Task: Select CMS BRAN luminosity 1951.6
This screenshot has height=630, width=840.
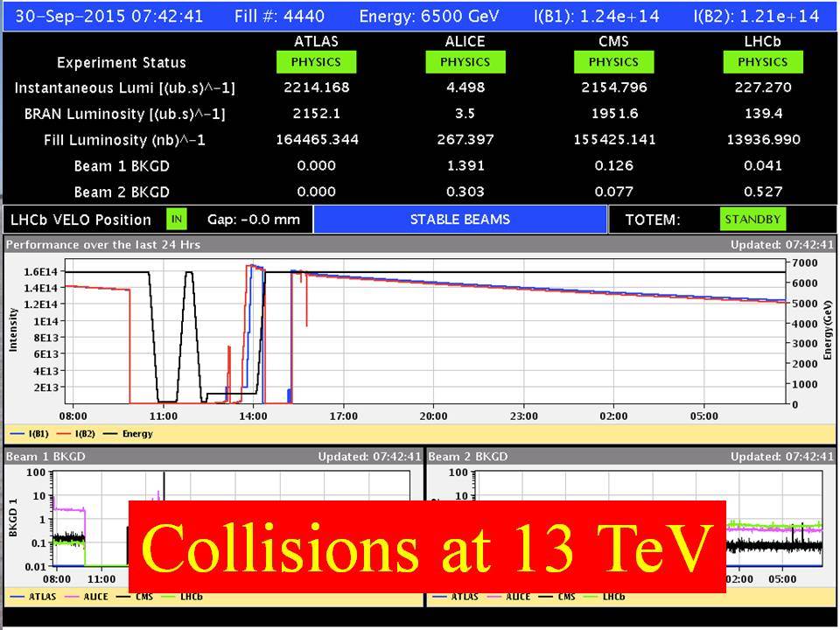Action: pos(614,114)
